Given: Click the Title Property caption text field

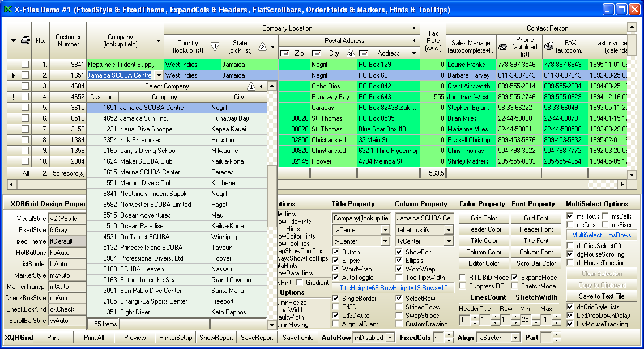Looking at the screenshot, I should coord(361,218).
